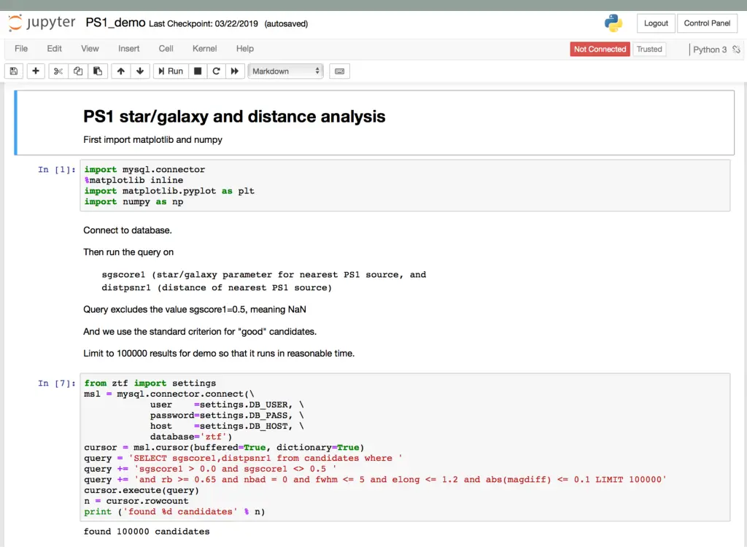Open the Edit menu
The height and width of the screenshot is (560, 747).
[54, 49]
